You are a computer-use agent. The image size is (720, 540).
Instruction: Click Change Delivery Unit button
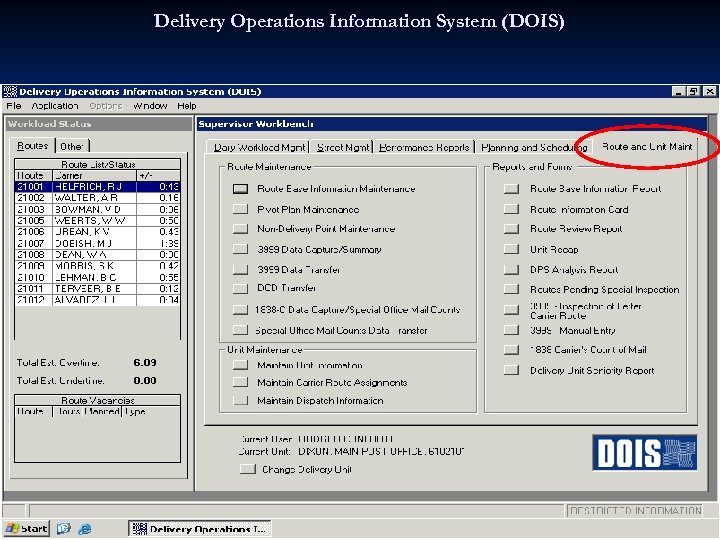[248, 469]
